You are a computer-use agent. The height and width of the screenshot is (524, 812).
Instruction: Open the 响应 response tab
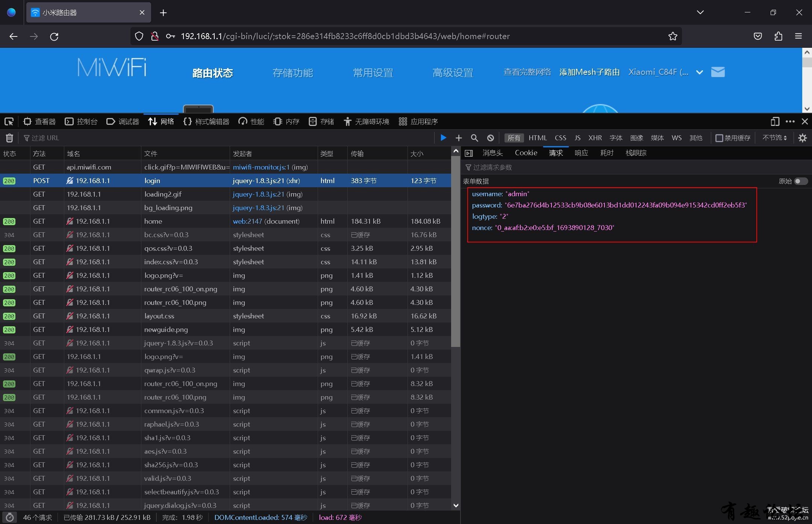point(581,153)
